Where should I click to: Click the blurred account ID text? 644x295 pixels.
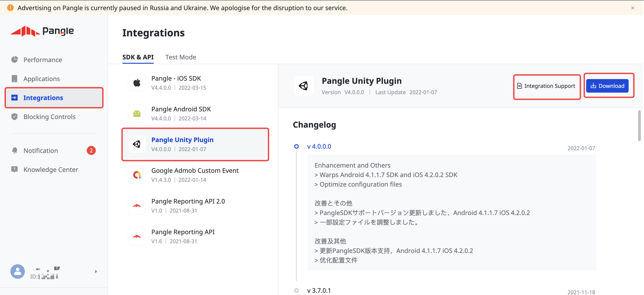45,276
